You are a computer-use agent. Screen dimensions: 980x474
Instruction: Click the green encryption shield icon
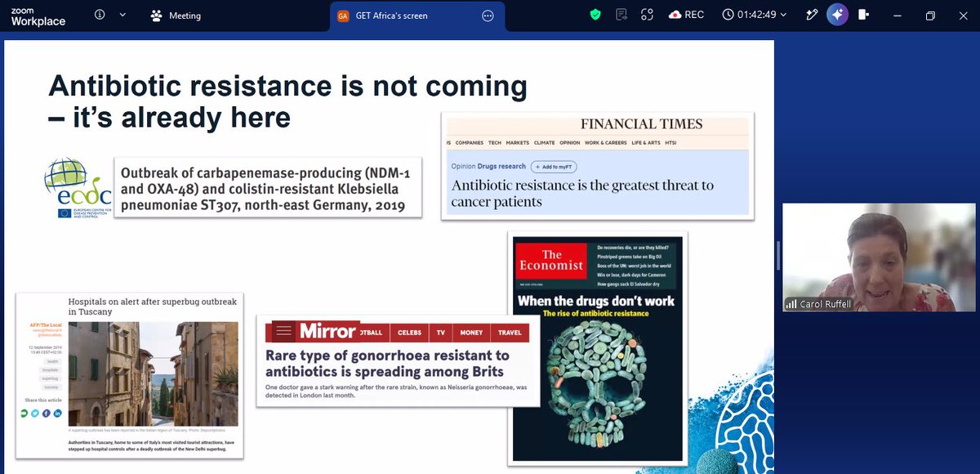point(596,15)
